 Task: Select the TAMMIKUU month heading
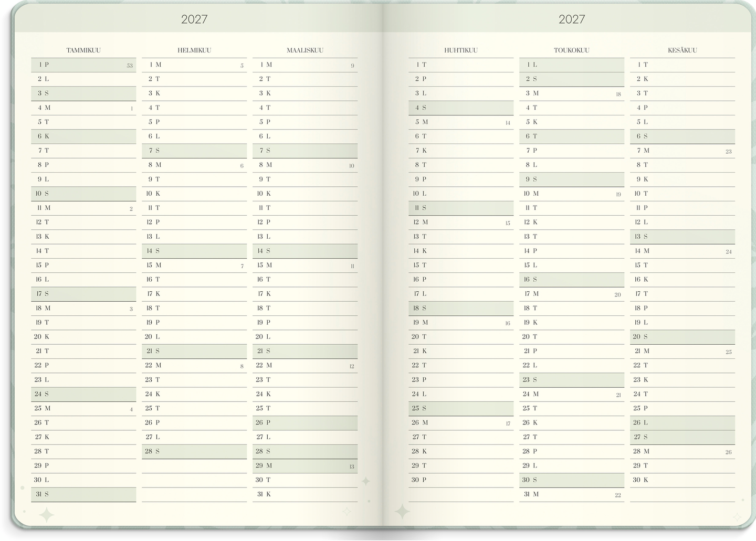[x=83, y=50]
